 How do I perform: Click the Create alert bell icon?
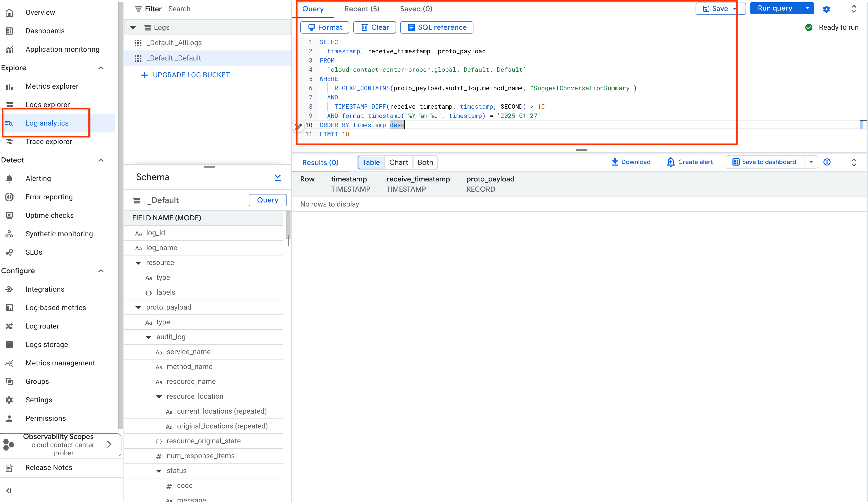pos(670,162)
